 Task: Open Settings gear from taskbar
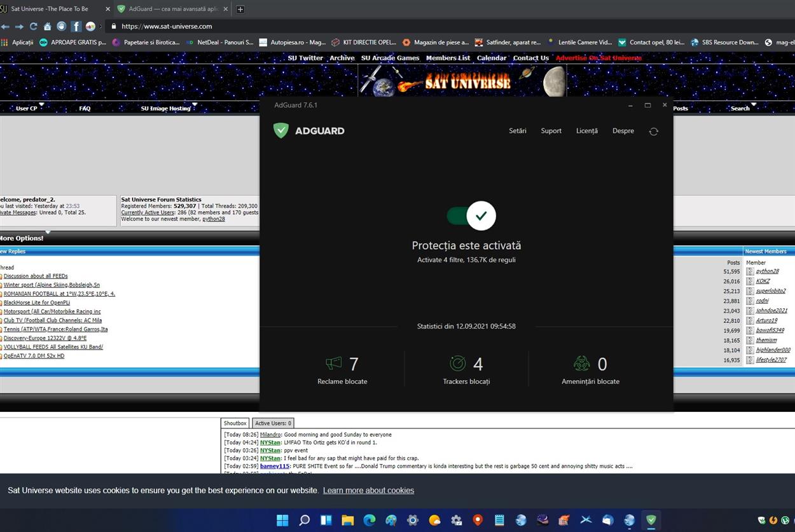413,521
